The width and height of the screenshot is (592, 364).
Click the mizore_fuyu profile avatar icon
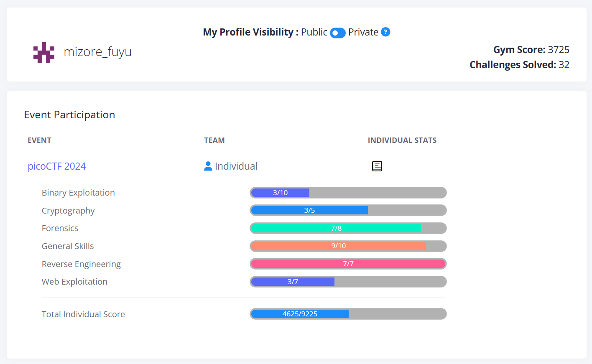[x=44, y=53]
